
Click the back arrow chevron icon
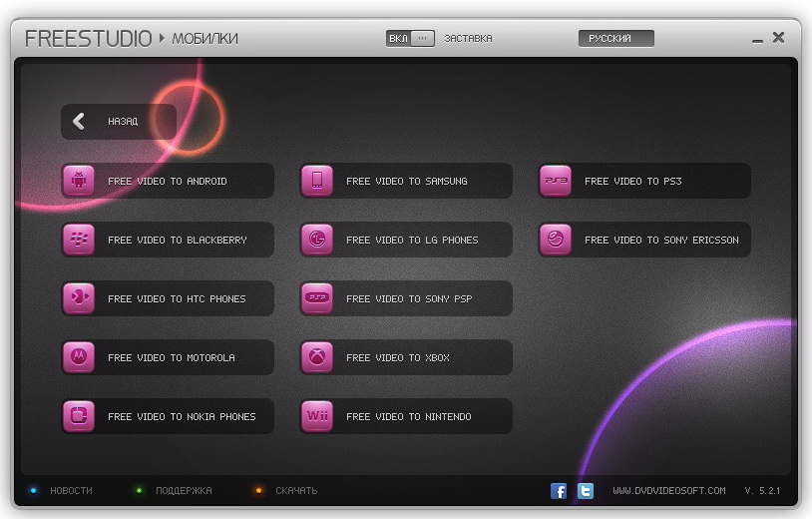coord(79,121)
